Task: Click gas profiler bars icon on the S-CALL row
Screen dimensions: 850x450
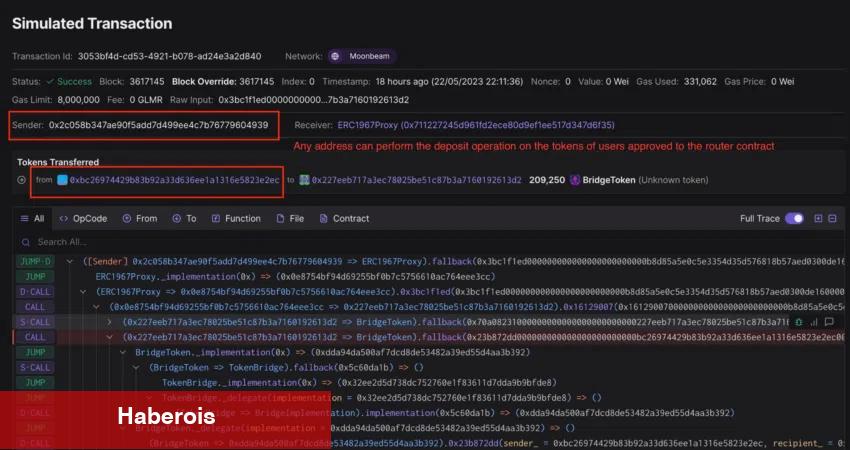Action: (814, 322)
